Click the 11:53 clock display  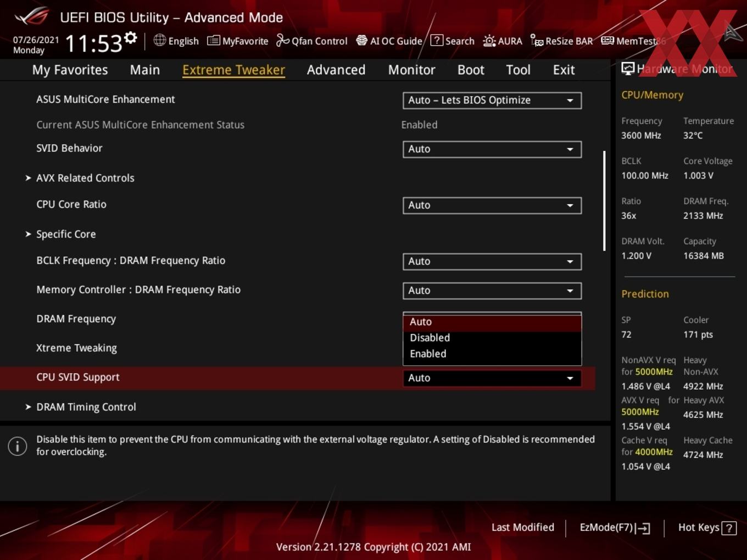coord(94,43)
